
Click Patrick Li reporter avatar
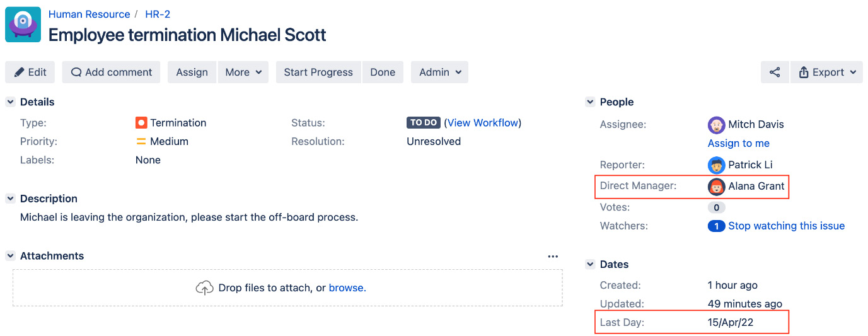716,165
